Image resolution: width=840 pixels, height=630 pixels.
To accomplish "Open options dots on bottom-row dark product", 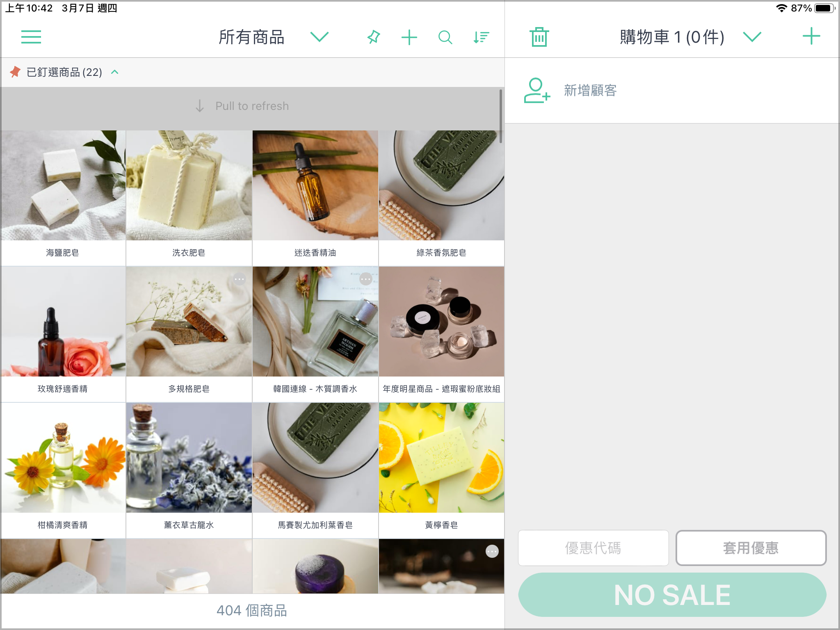I will pos(492,551).
